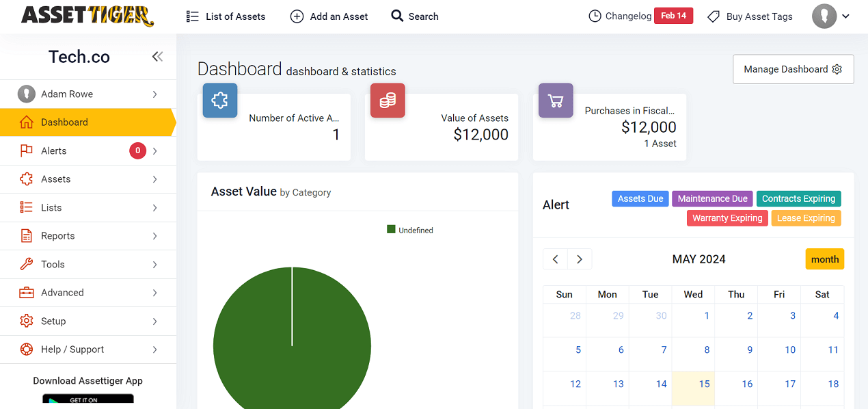Viewport: 868px width, 409px height.
Task: Expand the Help / Support submenu chevron
Action: 154,349
